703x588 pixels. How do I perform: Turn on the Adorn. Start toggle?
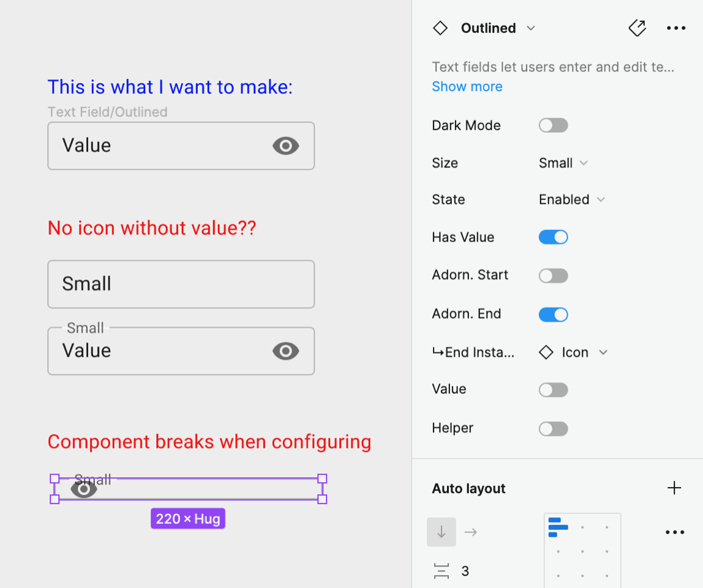tap(553, 275)
